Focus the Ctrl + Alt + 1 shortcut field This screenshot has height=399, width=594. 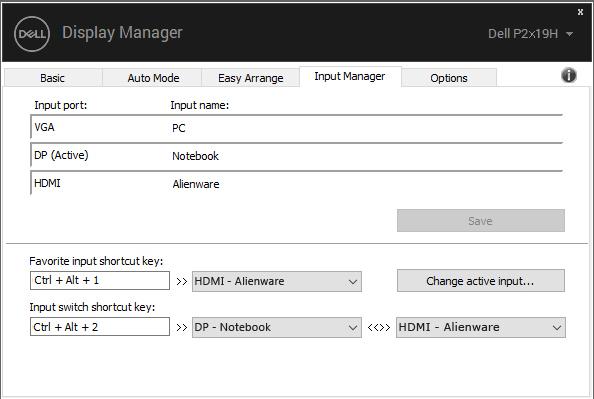(100, 280)
